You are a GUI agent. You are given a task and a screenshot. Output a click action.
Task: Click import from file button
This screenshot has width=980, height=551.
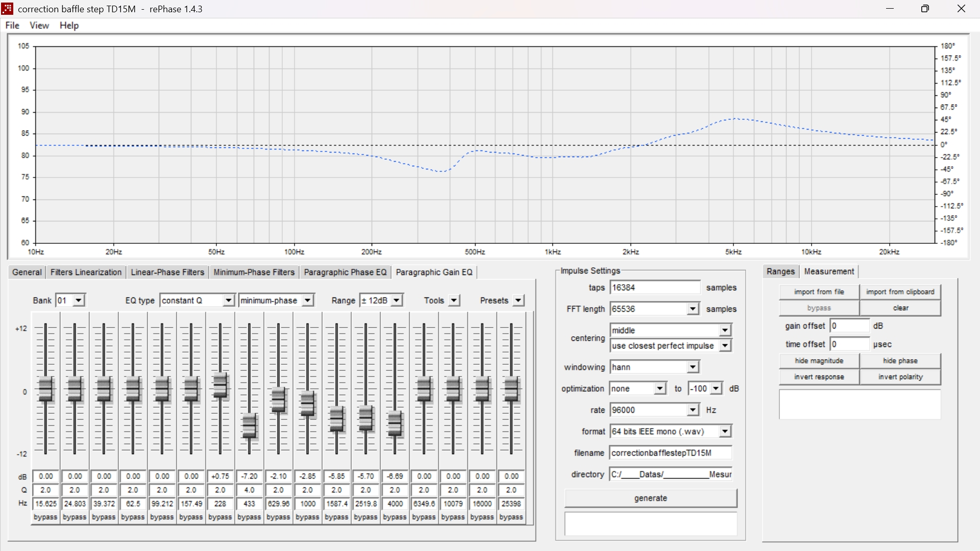[819, 292]
